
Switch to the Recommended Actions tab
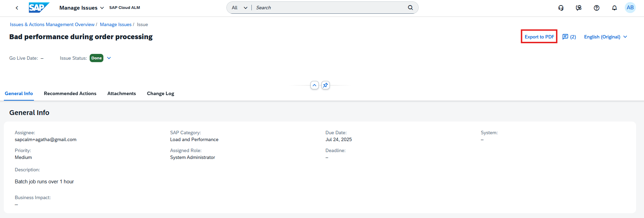coord(70,93)
